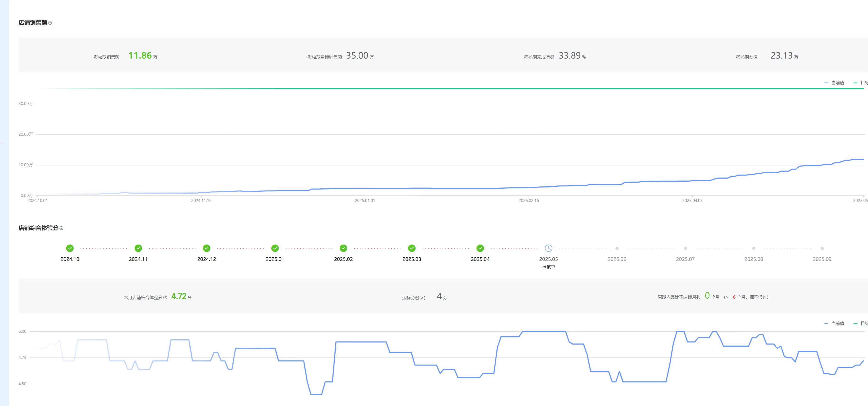Select the 2025.07 gray timeline dot
Image resolution: width=868 pixels, height=406 pixels.
coord(685,248)
